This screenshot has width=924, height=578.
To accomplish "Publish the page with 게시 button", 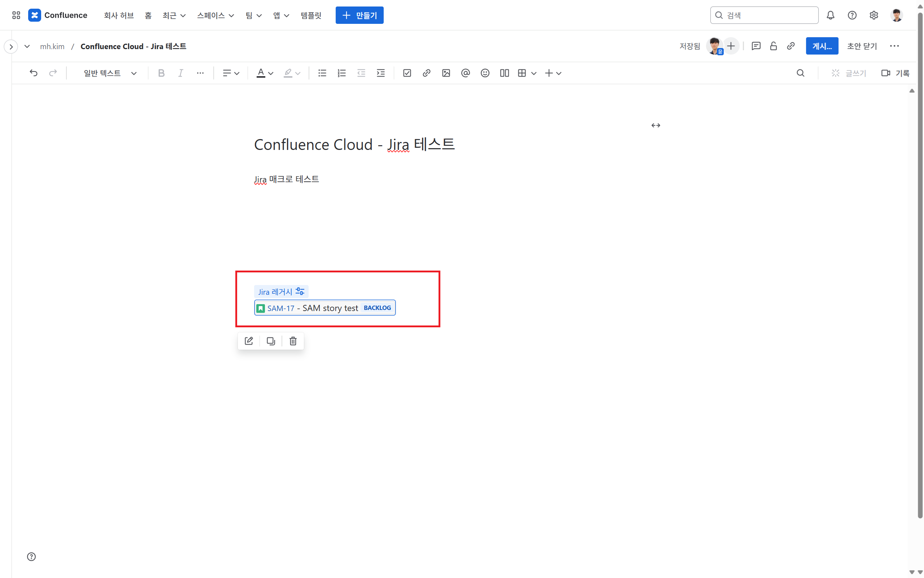I will pos(821,46).
